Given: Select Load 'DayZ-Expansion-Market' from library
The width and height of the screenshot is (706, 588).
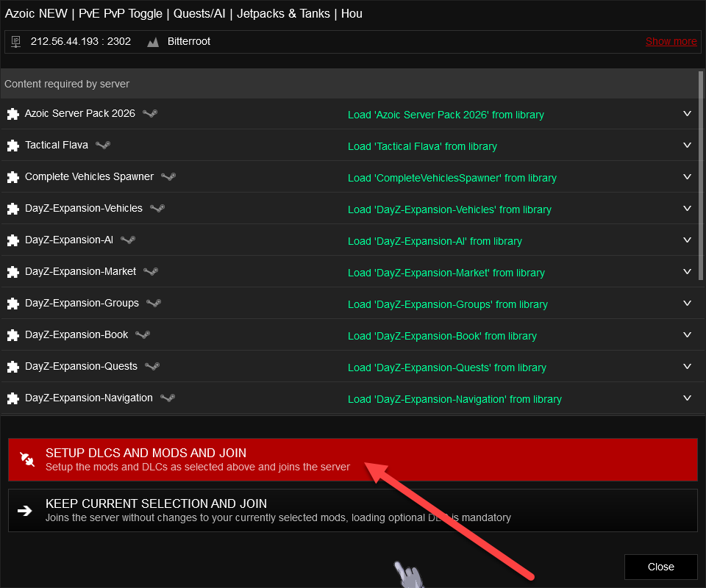Looking at the screenshot, I should pyautogui.click(x=446, y=273).
